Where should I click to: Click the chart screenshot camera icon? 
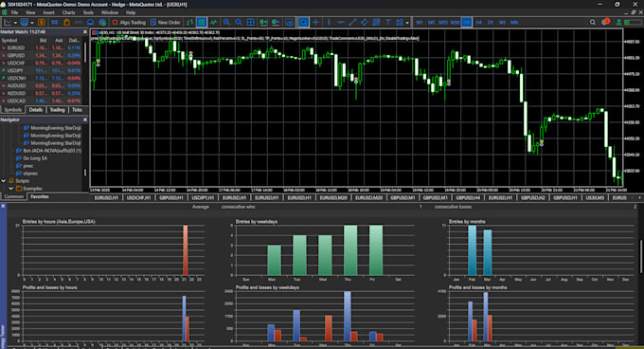pos(290,22)
